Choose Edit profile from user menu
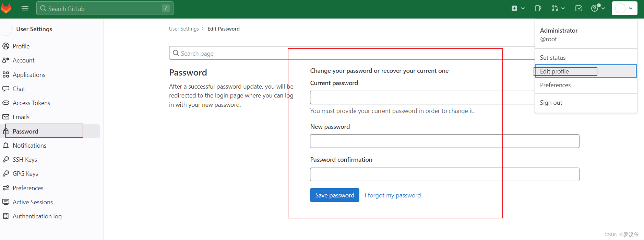The width and height of the screenshot is (644, 240). 586,71
